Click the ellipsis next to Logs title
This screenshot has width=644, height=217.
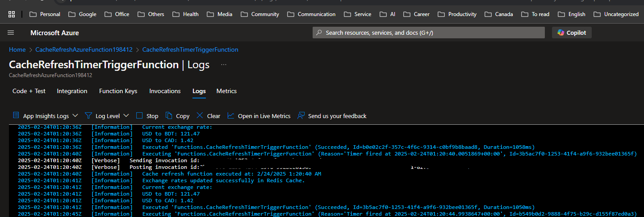(x=224, y=65)
